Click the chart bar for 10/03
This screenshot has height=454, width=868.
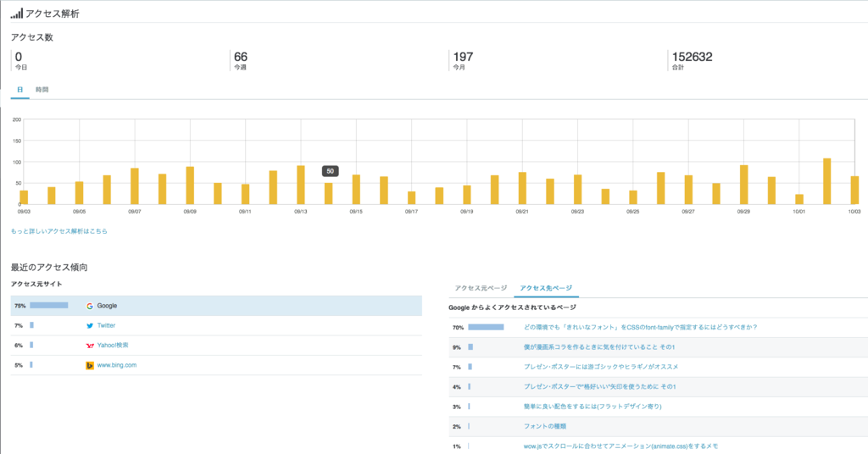click(x=854, y=191)
